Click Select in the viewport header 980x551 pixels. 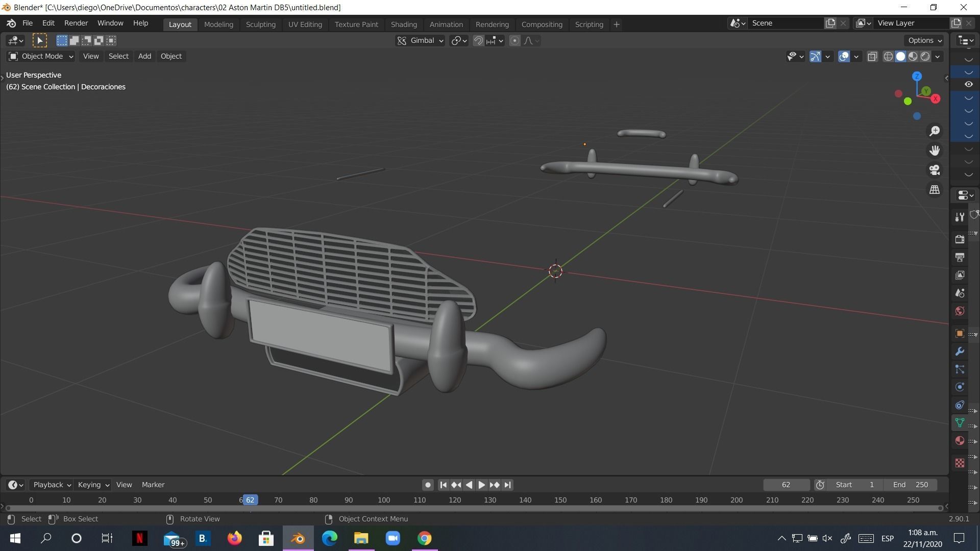(118, 56)
